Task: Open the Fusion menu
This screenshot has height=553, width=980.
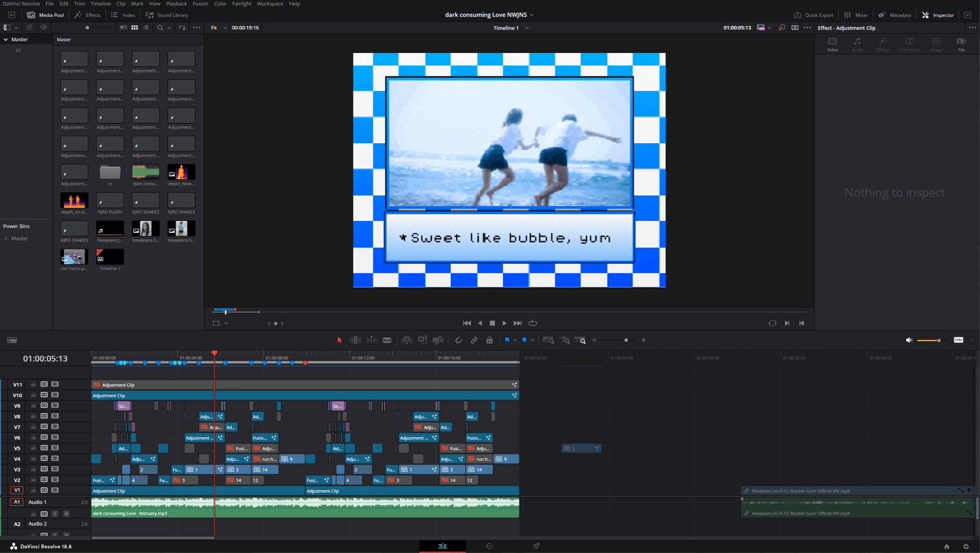Action: click(201, 4)
